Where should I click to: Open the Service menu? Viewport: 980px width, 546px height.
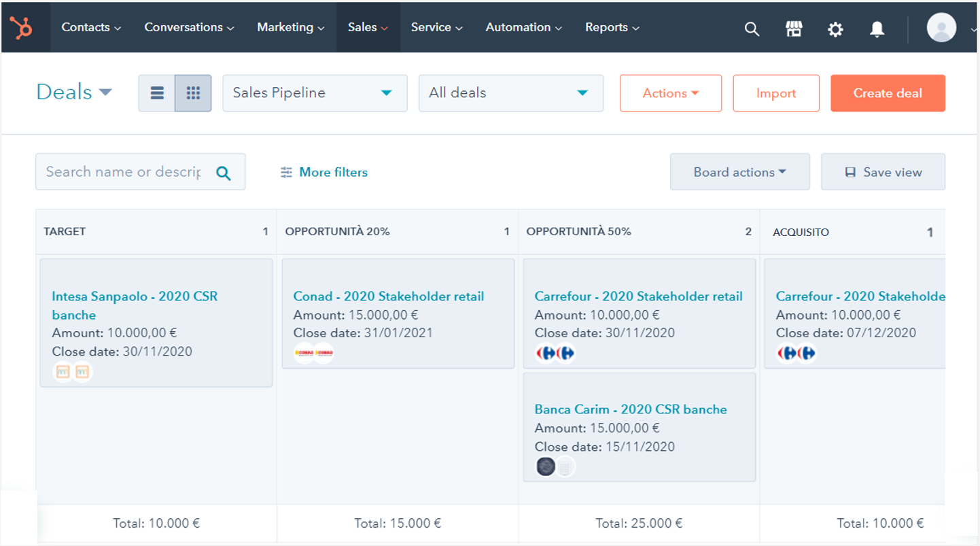click(436, 27)
